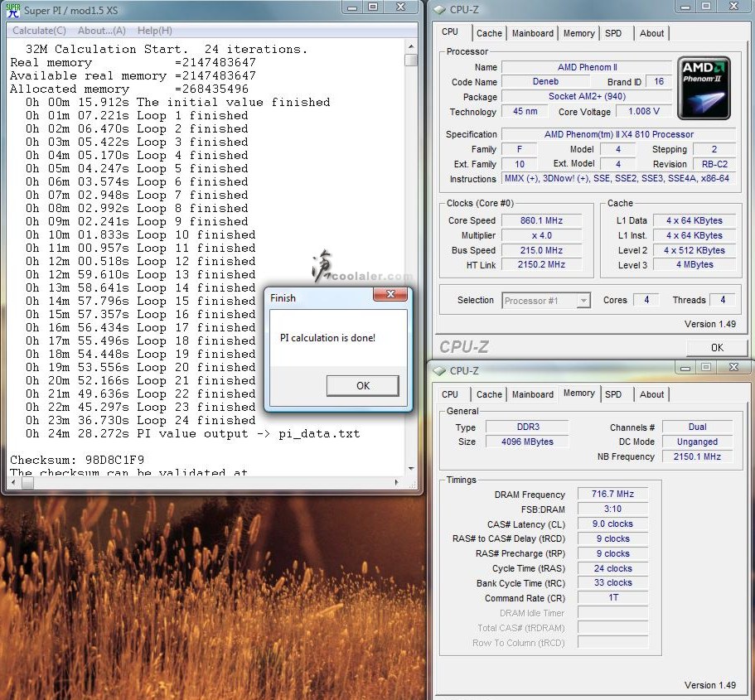The width and height of the screenshot is (755, 700).
Task: Click the Core Speed value 860.1 MHz
Action: point(541,220)
